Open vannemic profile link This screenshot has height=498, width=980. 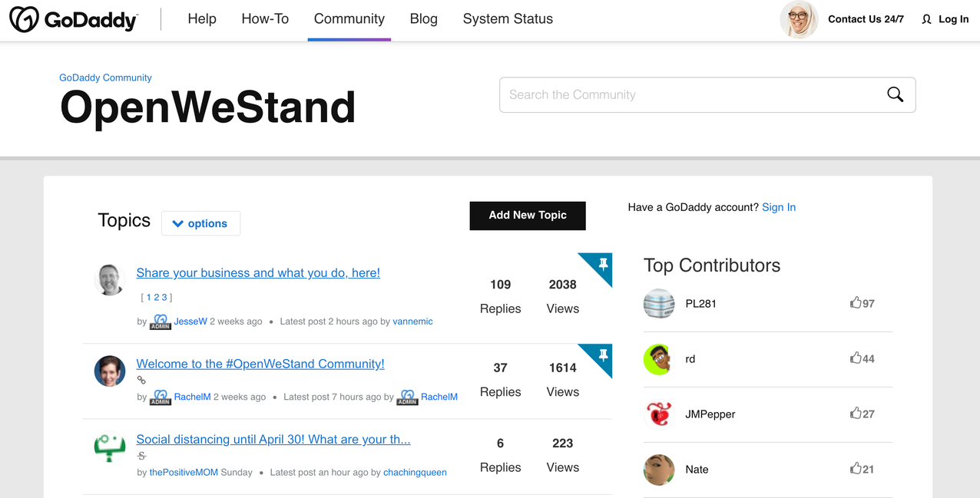[x=412, y=322]
